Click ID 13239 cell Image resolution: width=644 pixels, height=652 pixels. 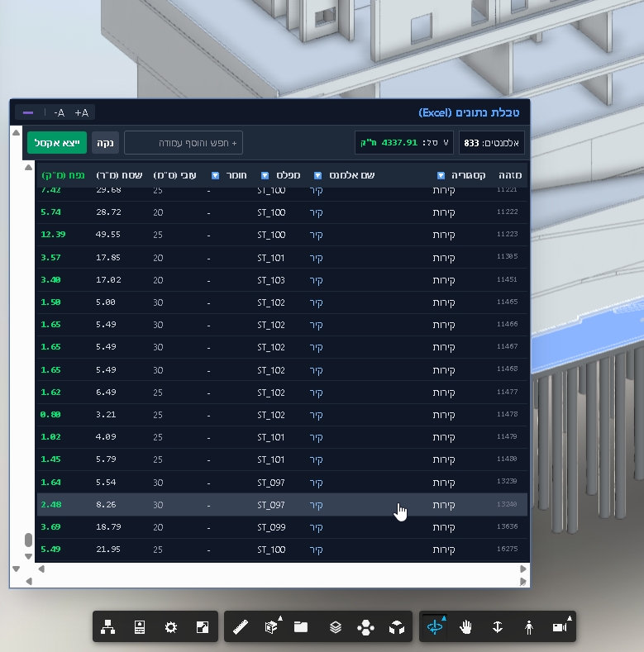pos(507,481)
